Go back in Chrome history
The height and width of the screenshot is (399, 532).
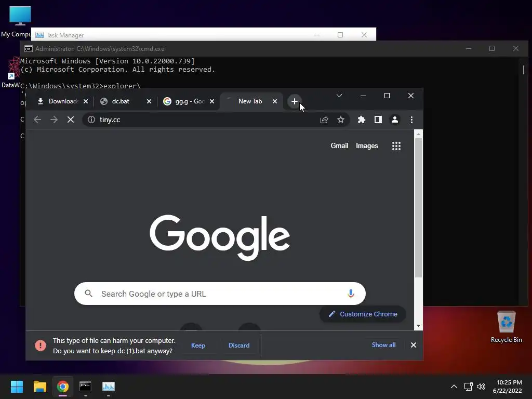tap(37, 120)
